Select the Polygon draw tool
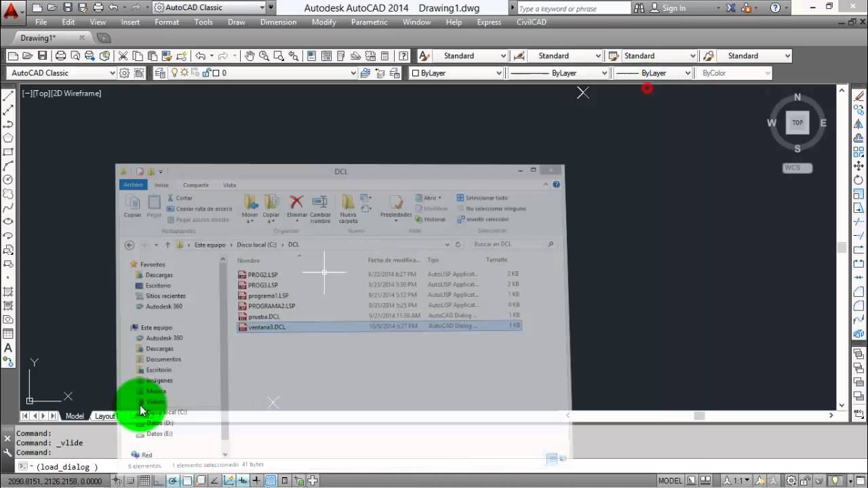 pos(8,138)
